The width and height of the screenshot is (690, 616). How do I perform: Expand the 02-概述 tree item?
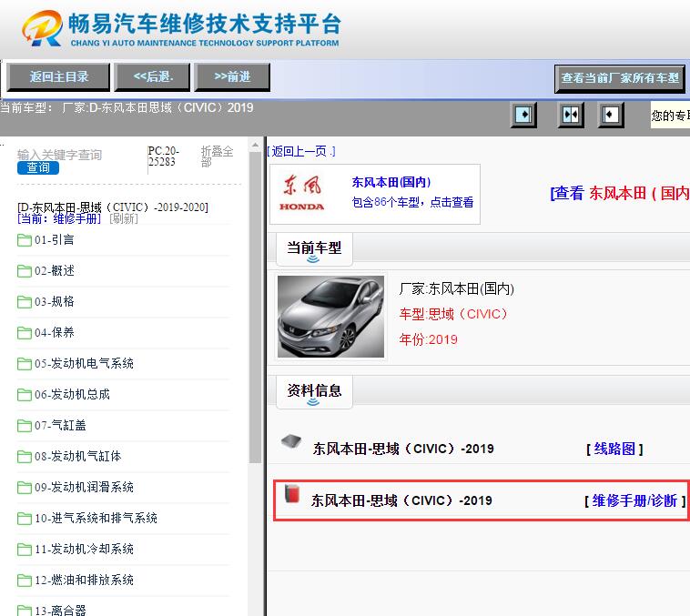click(54, 270)
